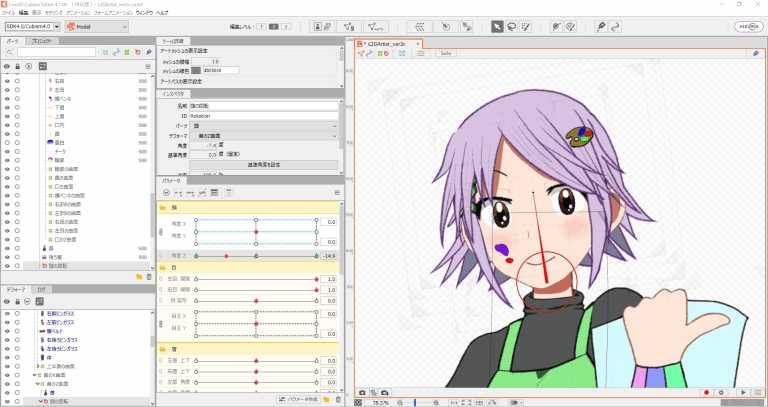Image resolution: width=768 pixels, height=407 pixels.
Task: Create new parameter group folder icon
Action: pyautogui.click(x=327, y=400)
